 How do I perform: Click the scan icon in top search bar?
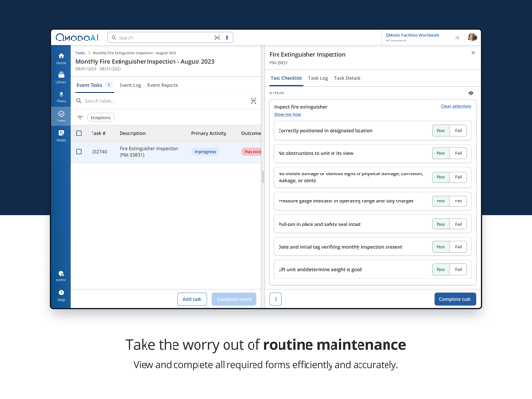pyautogui.click(x=217, y=38)
